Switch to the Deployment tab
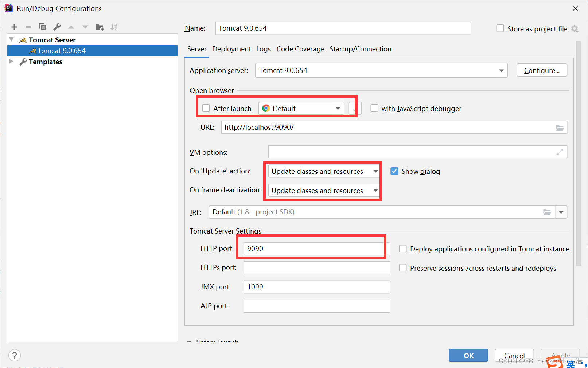The image size is (588, 368). [231, 49]
